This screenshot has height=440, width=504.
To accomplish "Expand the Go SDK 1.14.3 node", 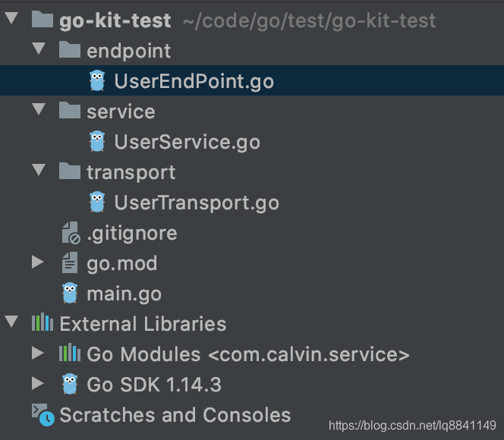I will point(38,385).
